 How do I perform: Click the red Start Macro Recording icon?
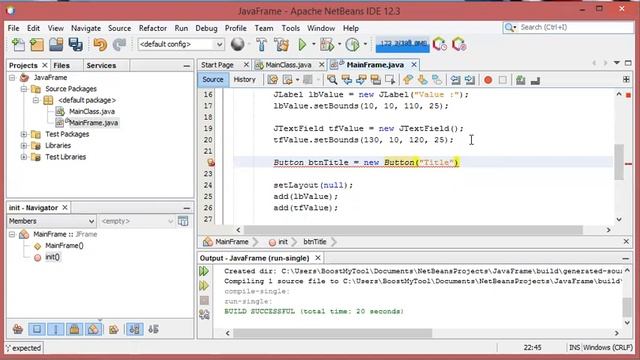[x=488, y=80]
